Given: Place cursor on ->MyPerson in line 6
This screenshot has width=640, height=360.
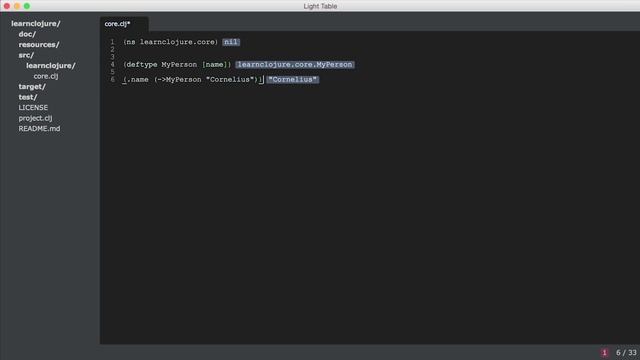Looking at the screenshot, I should [x=179, y=80].
